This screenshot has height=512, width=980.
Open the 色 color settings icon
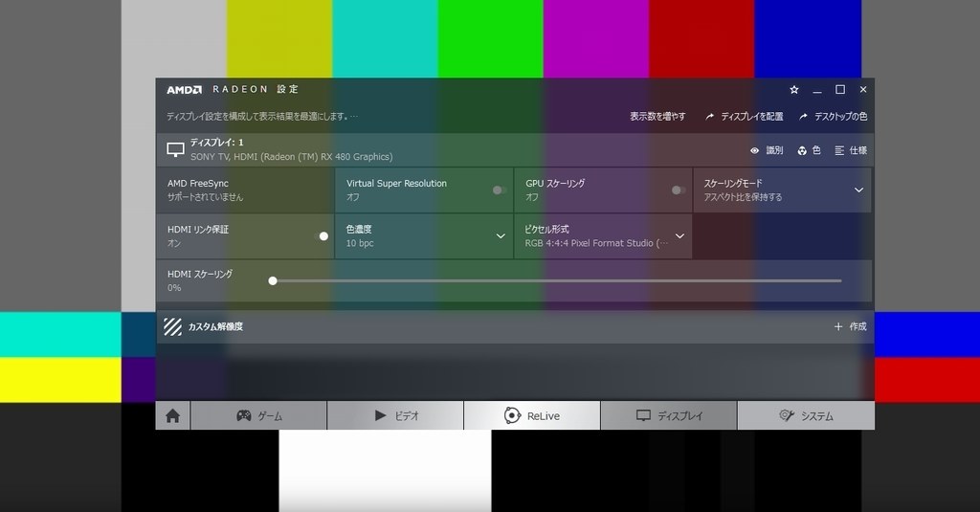pyautogui.click(x=802, y=150)
